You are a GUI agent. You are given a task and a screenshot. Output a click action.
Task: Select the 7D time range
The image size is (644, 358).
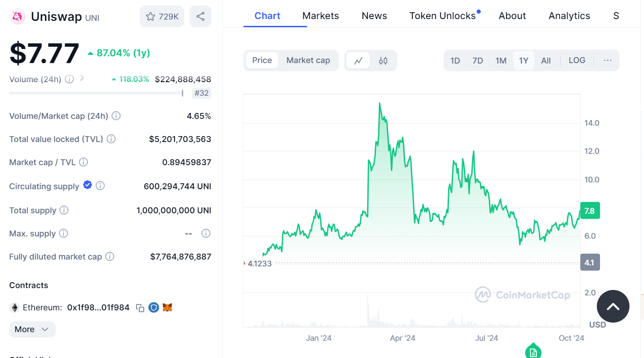pyautogui.click(x=478, y=61)
